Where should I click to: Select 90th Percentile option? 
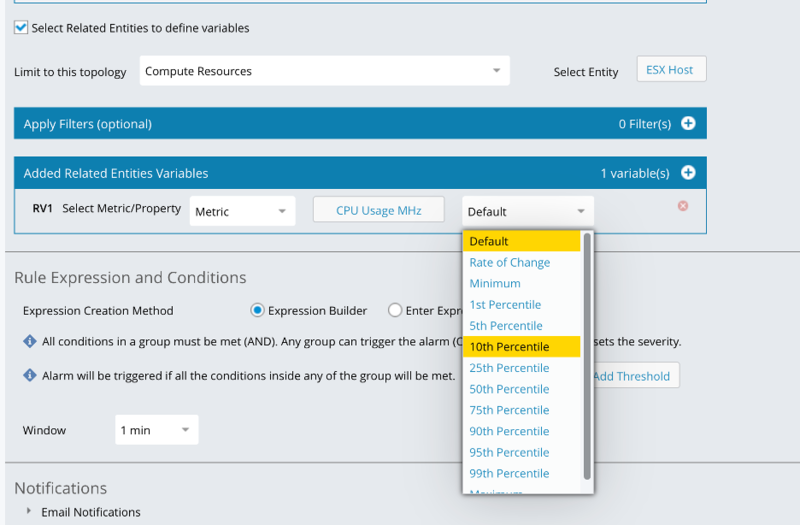tap(521, 431)
